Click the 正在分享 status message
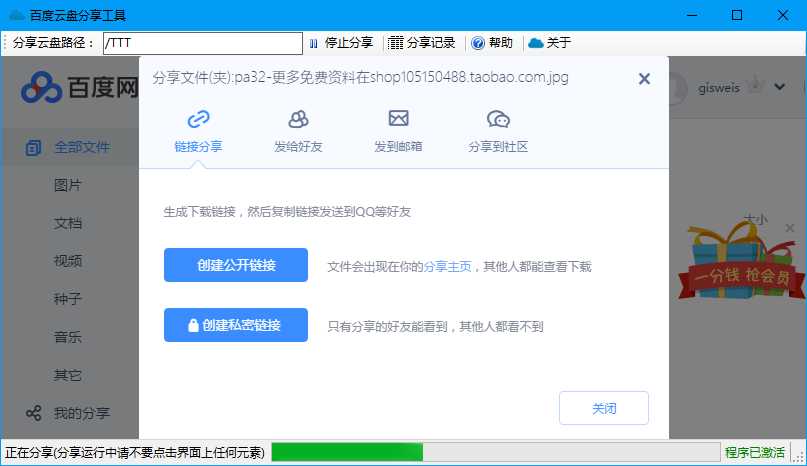The width and height of the screenshot is (807, 466). point(135,453)
